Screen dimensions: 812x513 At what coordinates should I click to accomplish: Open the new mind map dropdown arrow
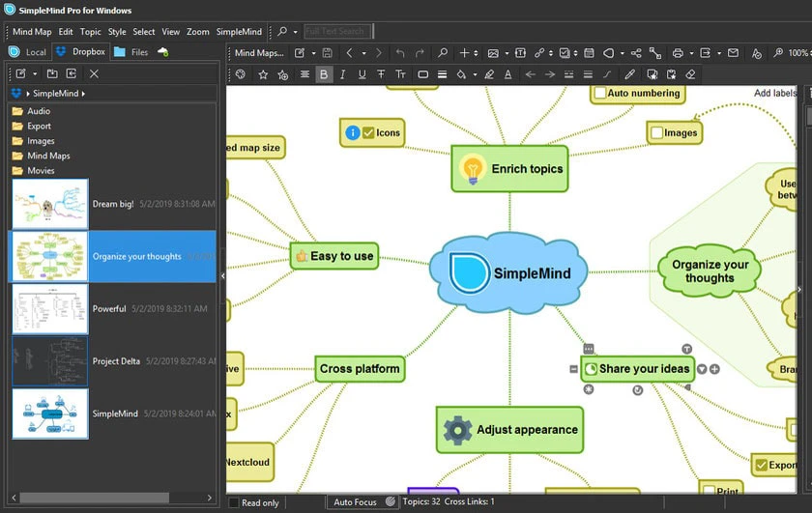tap(313, 53)
